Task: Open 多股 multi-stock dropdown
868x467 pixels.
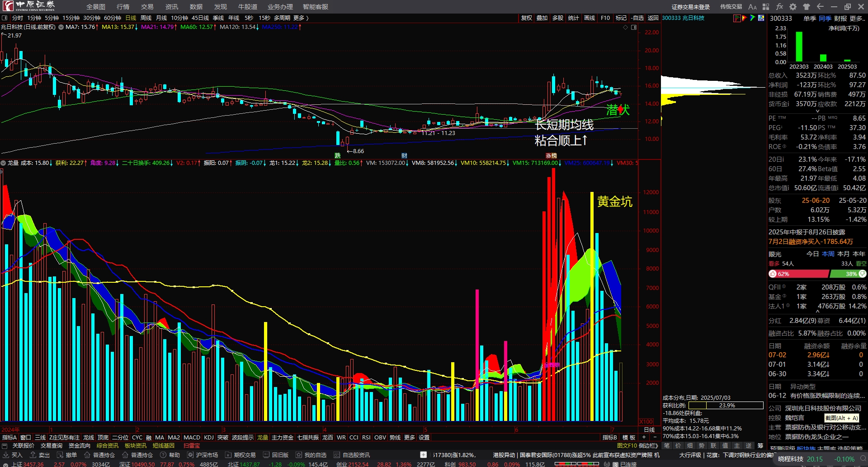Action: click(x=558, y=18)
